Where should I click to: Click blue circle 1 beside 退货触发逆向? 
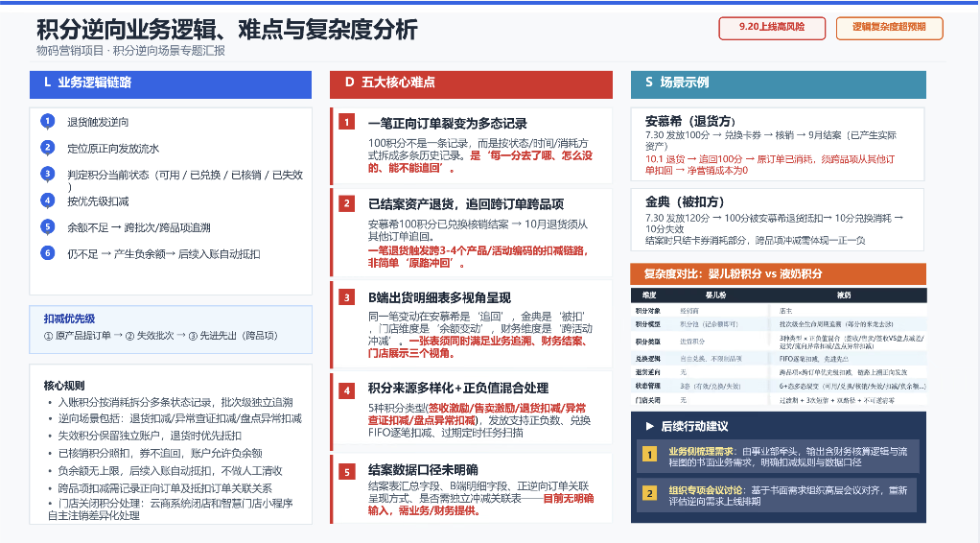tap(48, 121)
